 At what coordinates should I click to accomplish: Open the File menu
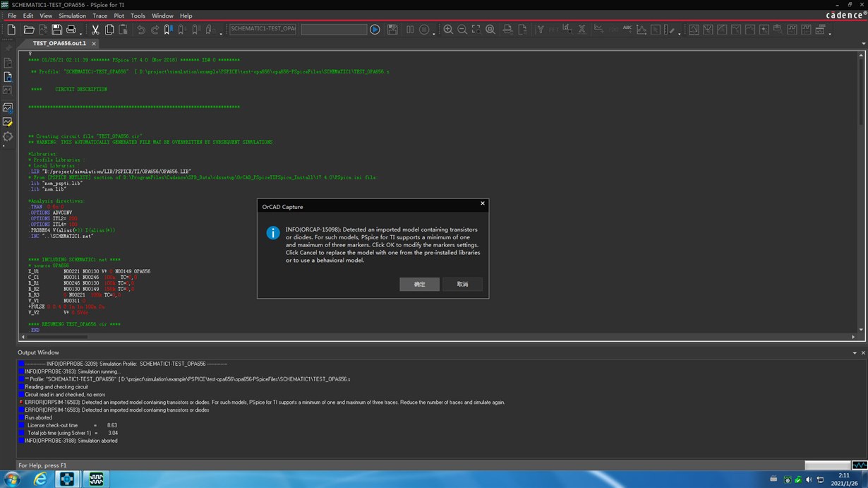pos(12,16)
